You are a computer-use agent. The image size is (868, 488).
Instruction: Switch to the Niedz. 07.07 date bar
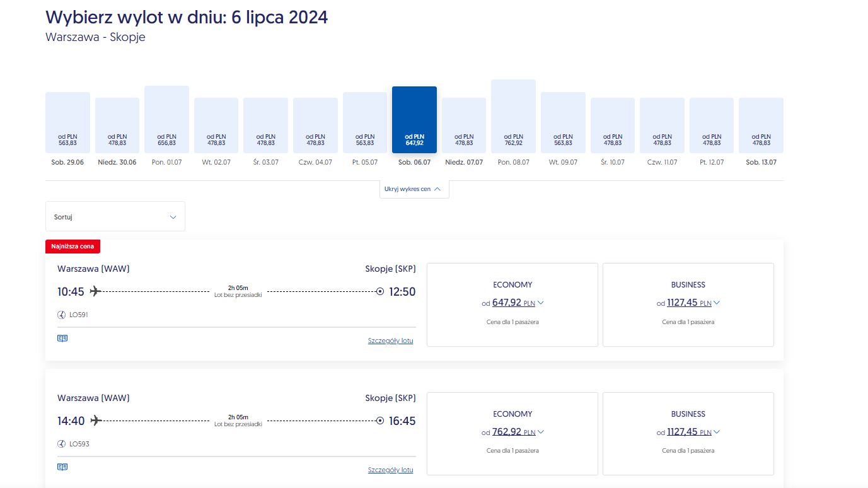pyautogui.click(x=464, y=125)
